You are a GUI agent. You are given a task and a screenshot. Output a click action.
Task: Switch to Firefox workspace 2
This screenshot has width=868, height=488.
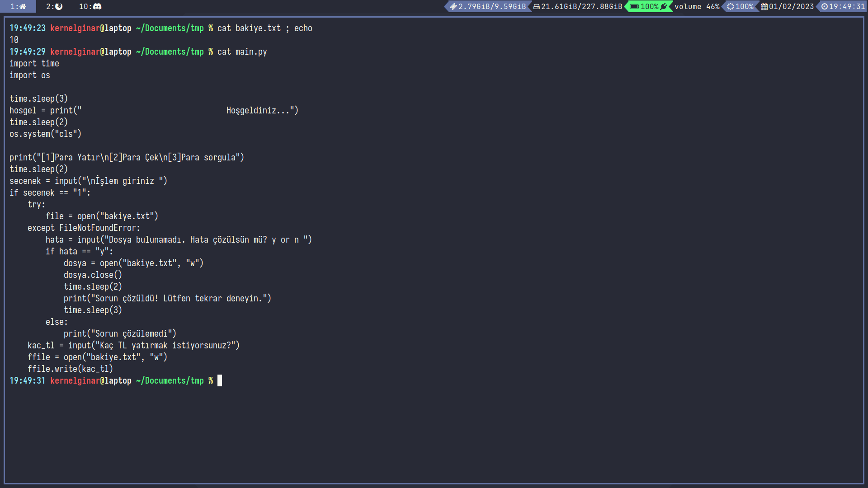pyautogui.click(x=54, y=6)
